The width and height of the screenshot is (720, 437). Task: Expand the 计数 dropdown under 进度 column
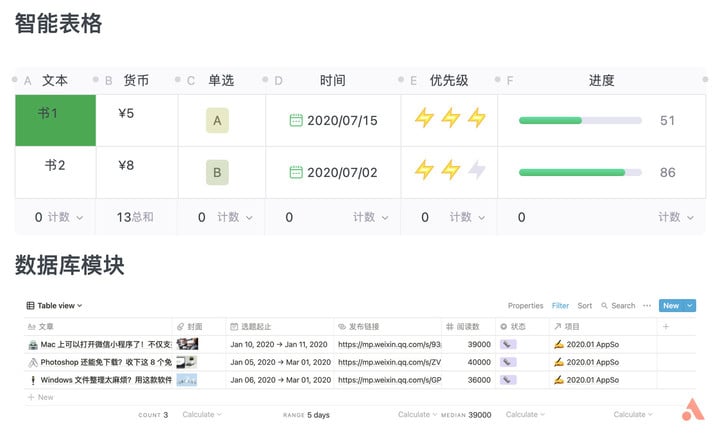(x=675, y=217)
